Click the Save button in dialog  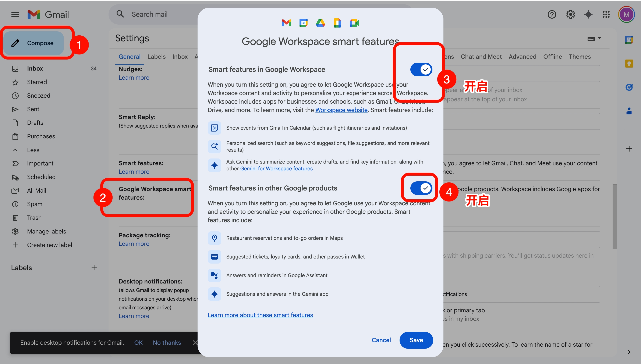point(416,340)
